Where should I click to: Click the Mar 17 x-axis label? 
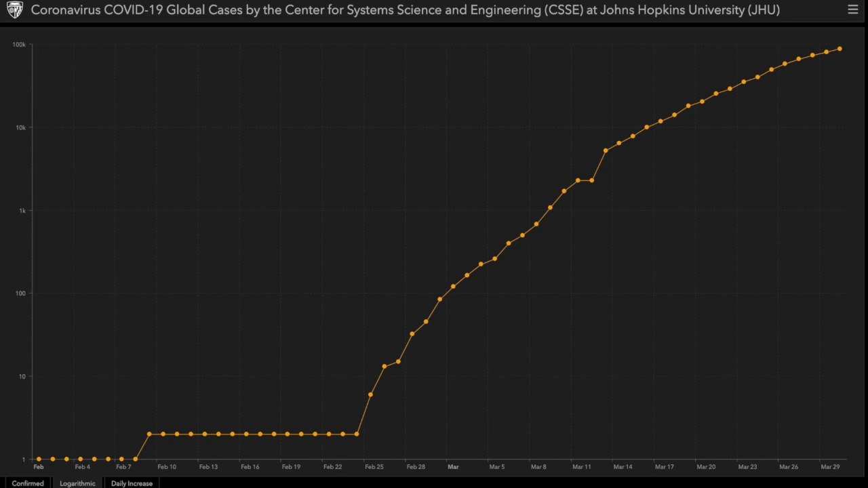[x=665, y=467]
